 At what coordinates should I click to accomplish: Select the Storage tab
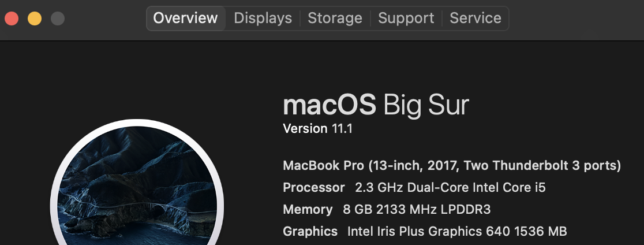click(335, 18)
